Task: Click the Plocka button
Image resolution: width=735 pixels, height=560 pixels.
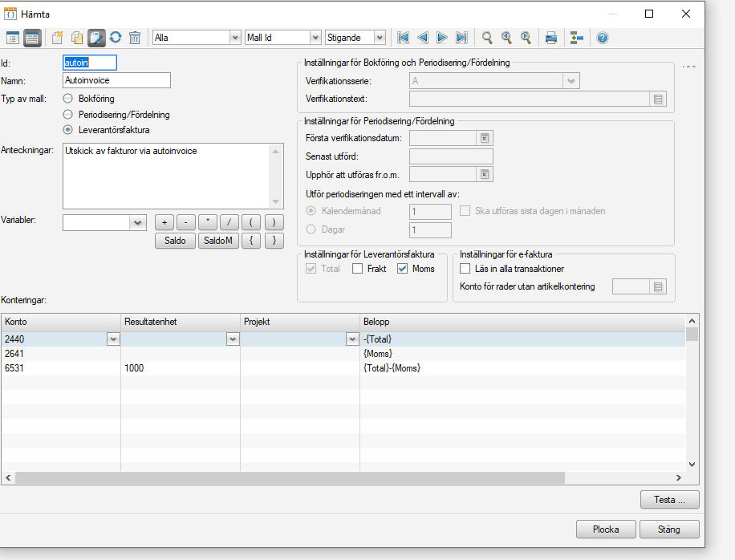Action: pos(606,530)
